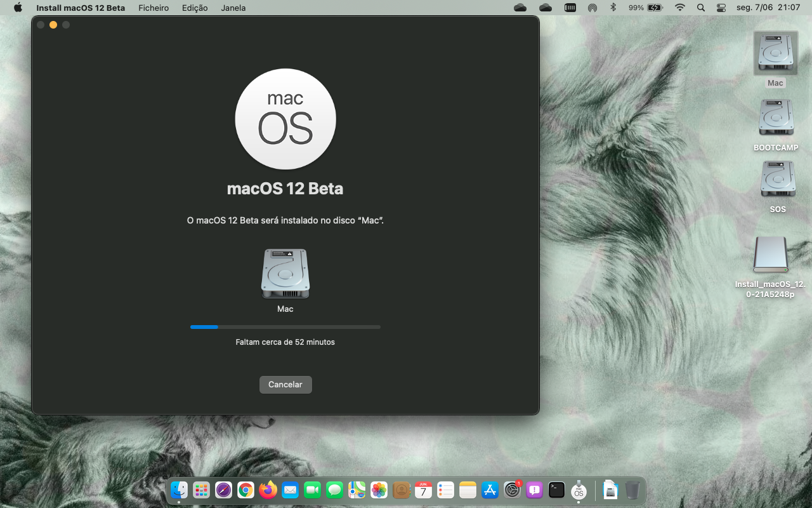
Task: Open the Ficheiro menu
Action: point(154,8)
